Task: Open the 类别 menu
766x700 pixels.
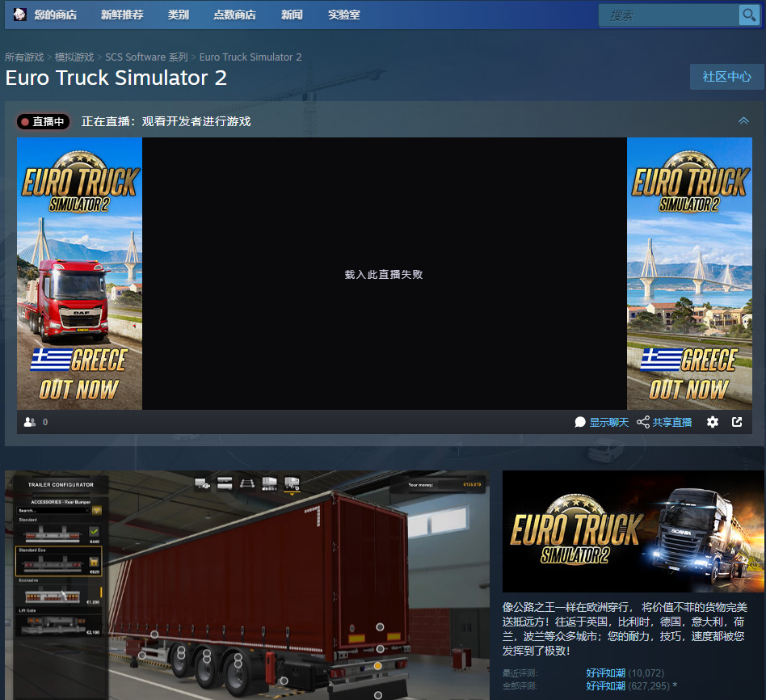Action: pyautogui.click(x=179, y=15)
